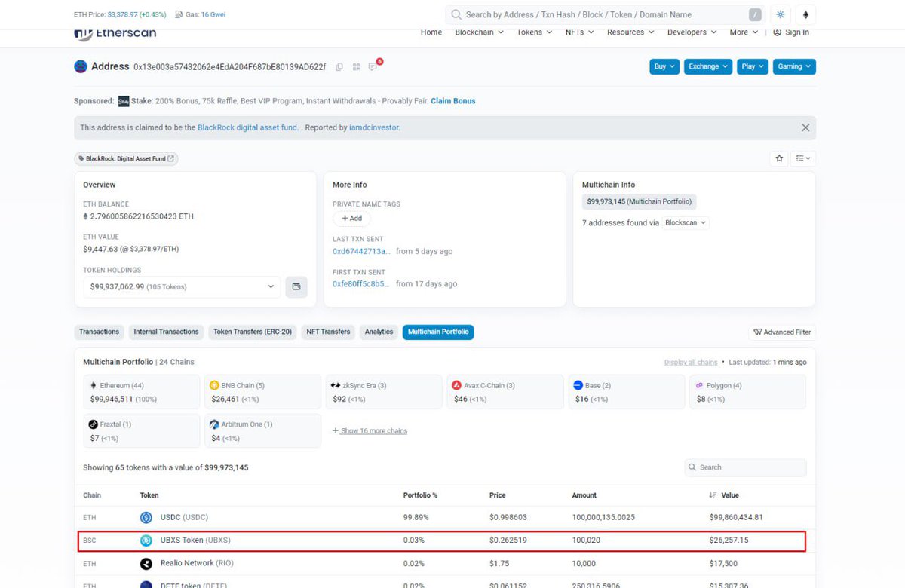Expand the Gaming dropdown
Image resolution: width=905 pixels, height=588 pixels.
(x=794, y=66)
